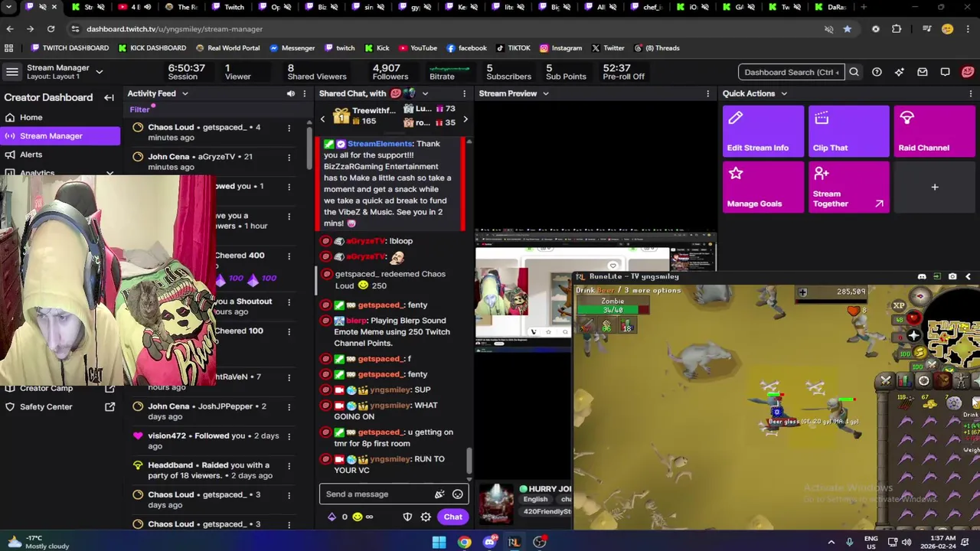Image resolution: width=980 pixels, height=551 pixels.
Task: Open Stream Preview panel options menu
Action: 707,93
